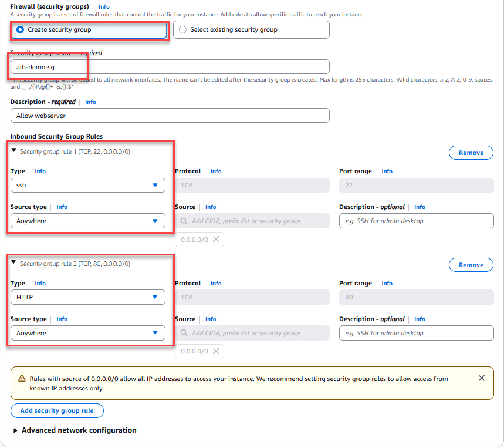Image resolution: width=504 pixels, height=448 pixels.
Task: Open Info next to Description - optional
Action: pyautogui.click(x=420, y=207)
